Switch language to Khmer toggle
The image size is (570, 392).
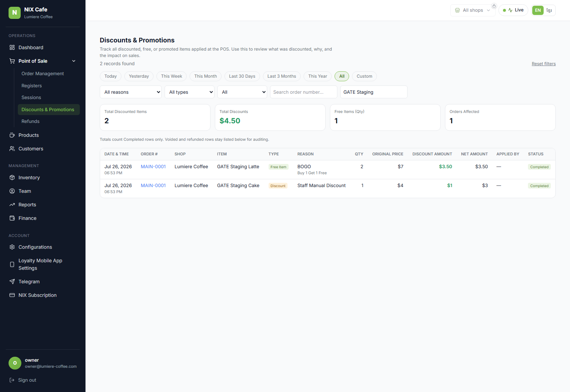click(549, 10)
